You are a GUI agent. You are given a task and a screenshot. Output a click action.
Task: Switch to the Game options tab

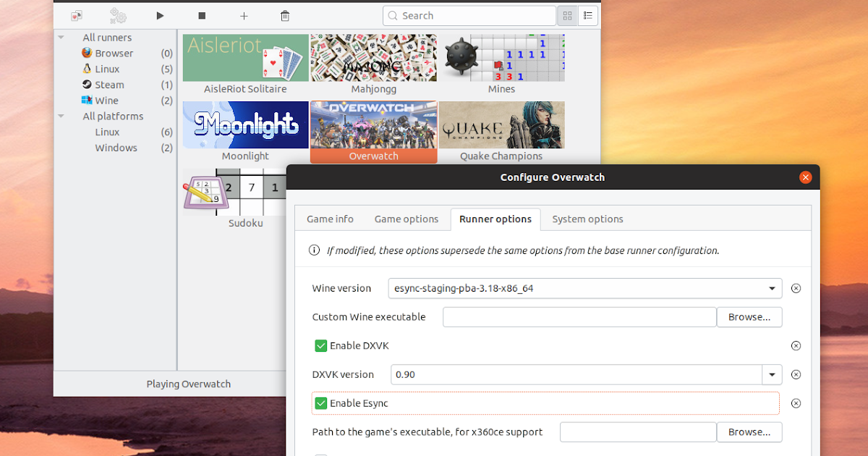[407, 219]
